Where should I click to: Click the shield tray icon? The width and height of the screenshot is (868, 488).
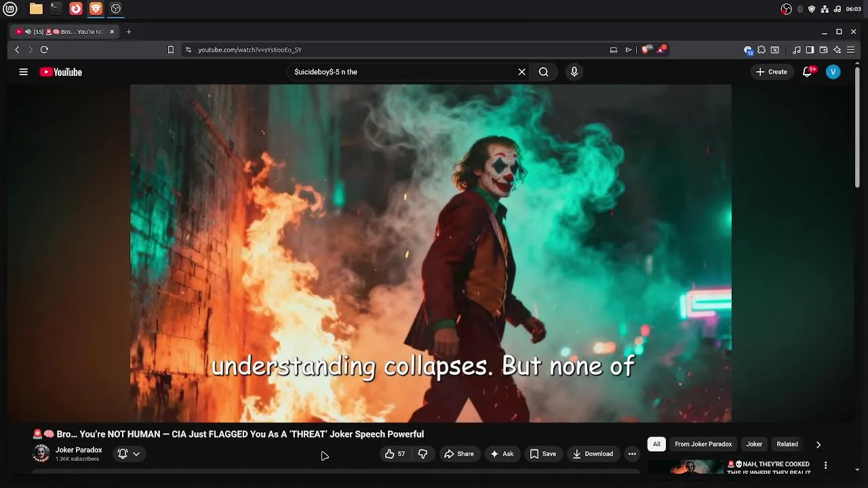[812, 9]
